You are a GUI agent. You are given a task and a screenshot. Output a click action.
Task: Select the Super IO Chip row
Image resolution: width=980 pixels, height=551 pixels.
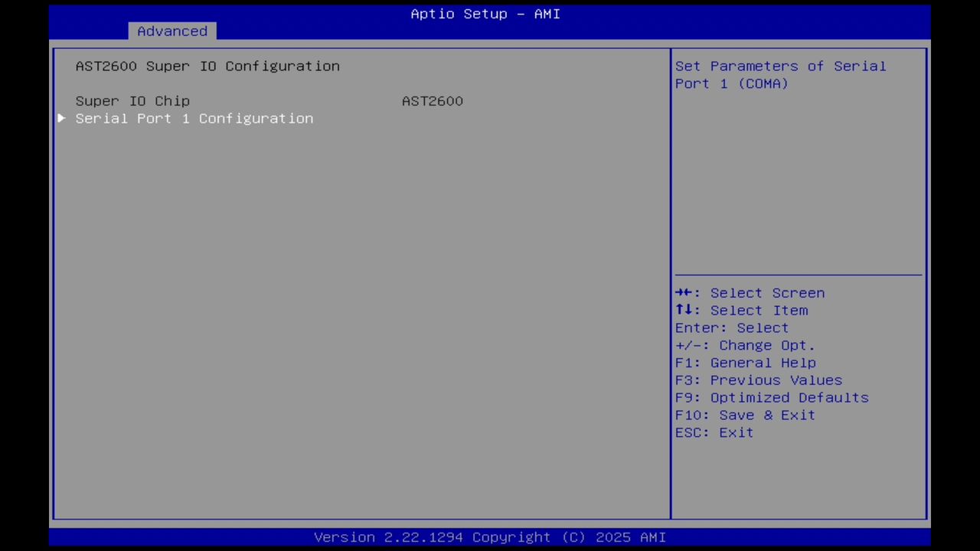[132, 100]
